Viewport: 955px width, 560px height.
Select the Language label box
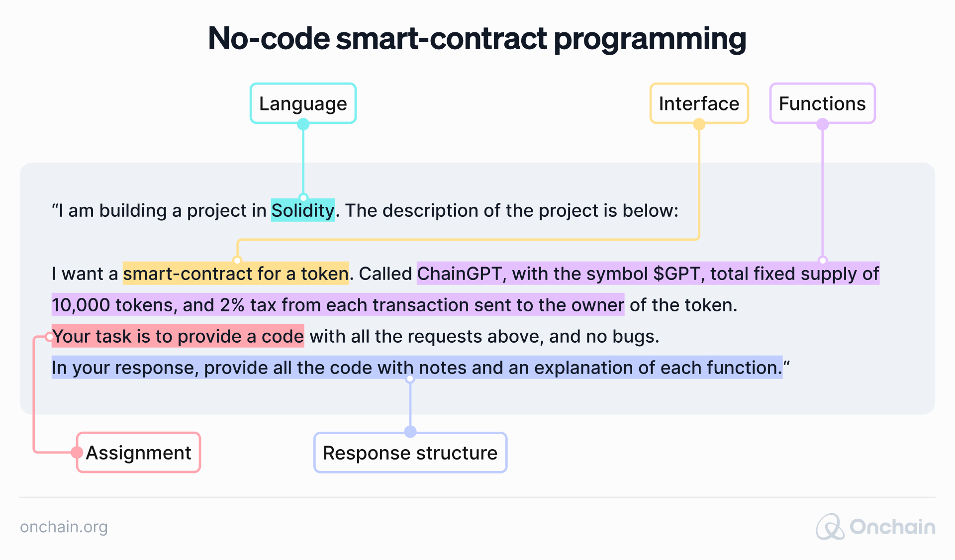point(303,103)
